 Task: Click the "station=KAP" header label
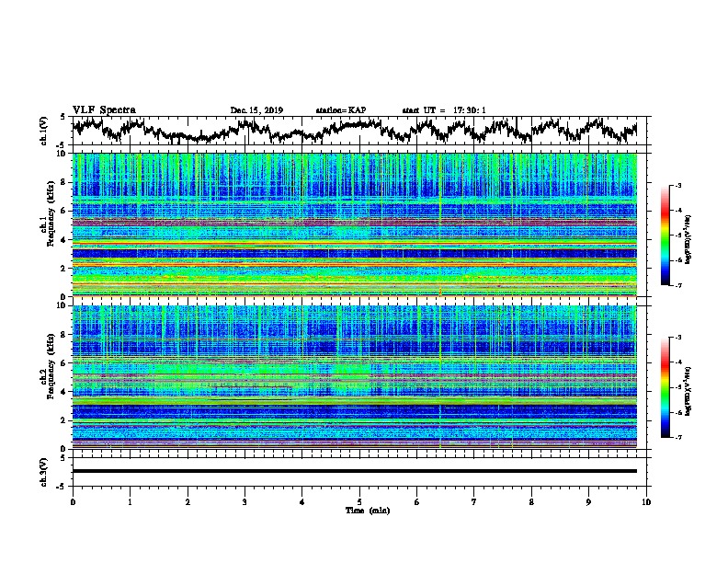point(341,110)
